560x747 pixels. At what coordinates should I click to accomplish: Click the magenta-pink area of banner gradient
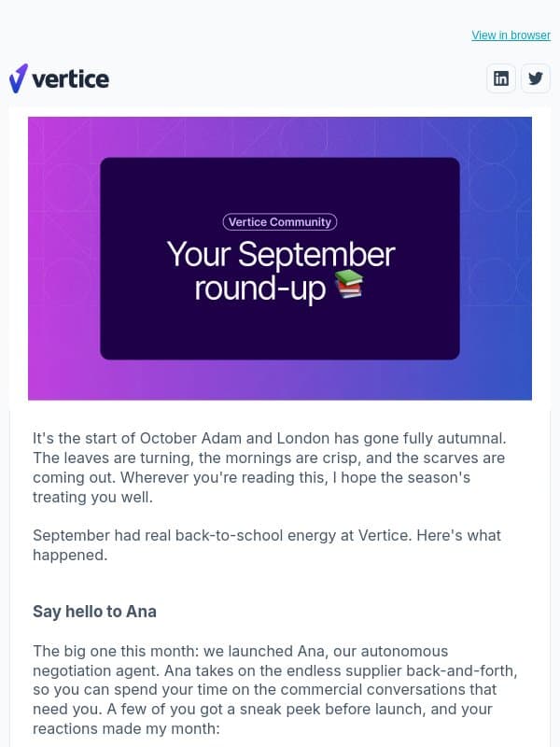[62, 258]
